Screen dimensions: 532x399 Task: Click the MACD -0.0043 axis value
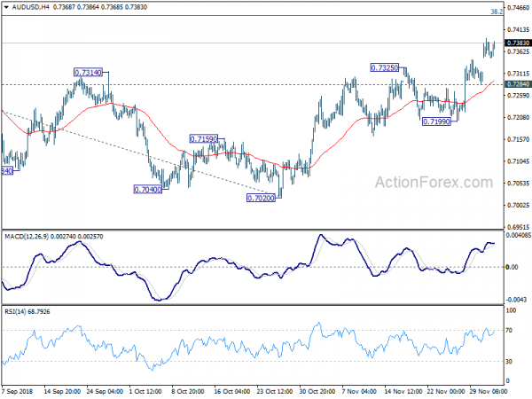coord(516,300)
